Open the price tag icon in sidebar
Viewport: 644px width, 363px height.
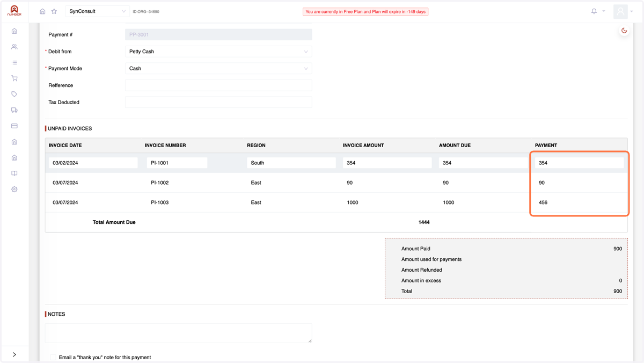(x=14, y=94)
